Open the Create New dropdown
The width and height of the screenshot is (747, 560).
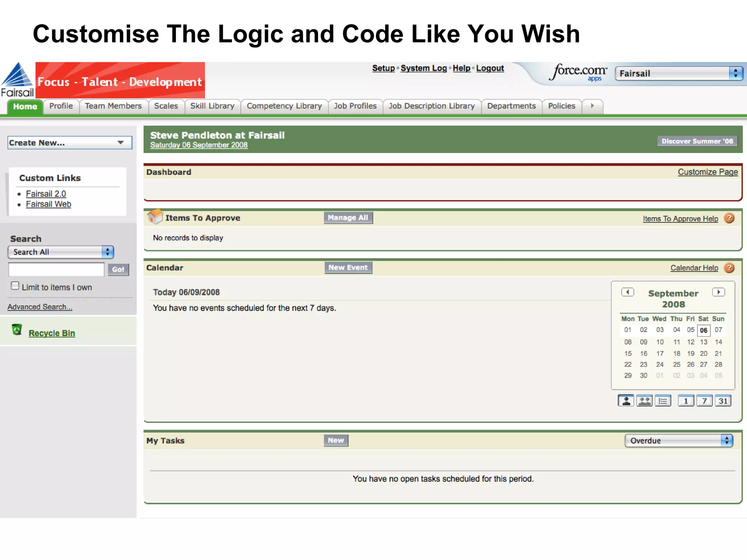70,143
